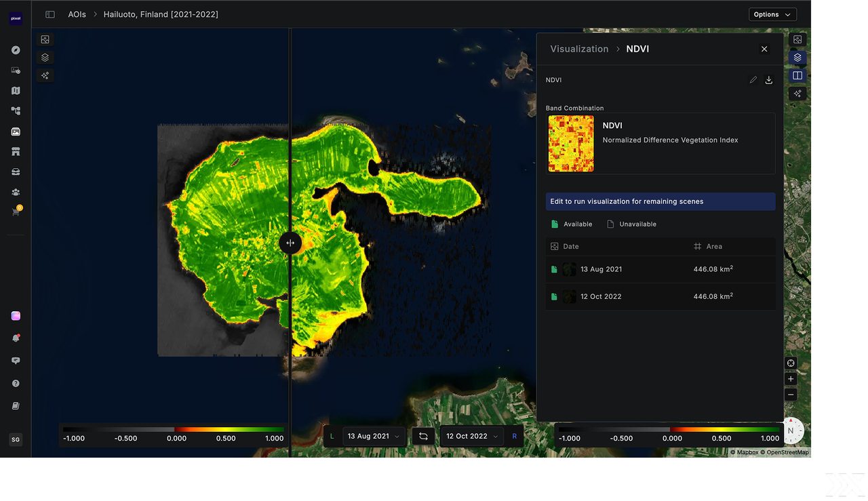Click the NDVI band combination thumbnail
Viewport: 868px width, 501px height.
pyautogui.click(x=571, y=144)
